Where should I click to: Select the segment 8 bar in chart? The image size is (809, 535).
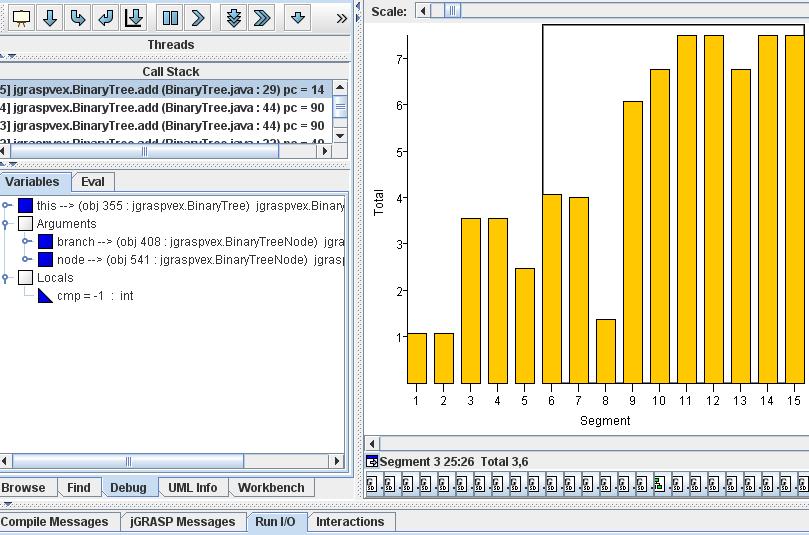pos(606,351)
